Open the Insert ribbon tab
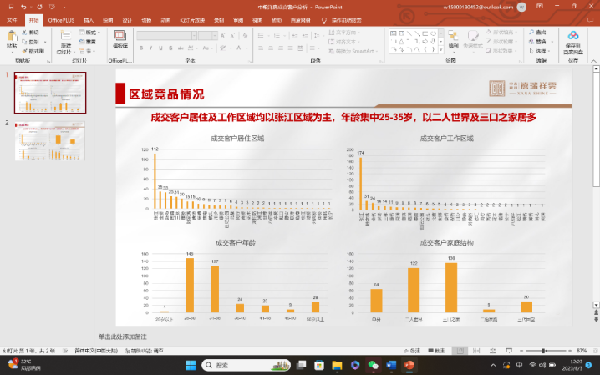600x375 pixels. point(88,20)
